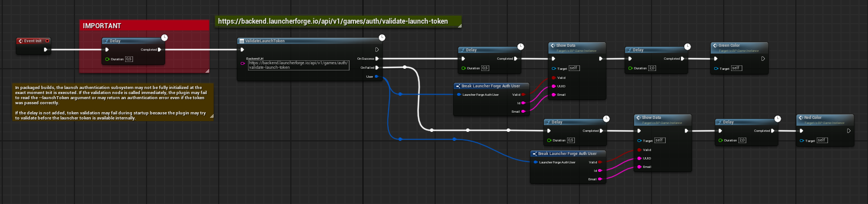Click the Green Color execution output pin
The height and width of the screenshot is (204, 868).
click(x=763, y=58)
